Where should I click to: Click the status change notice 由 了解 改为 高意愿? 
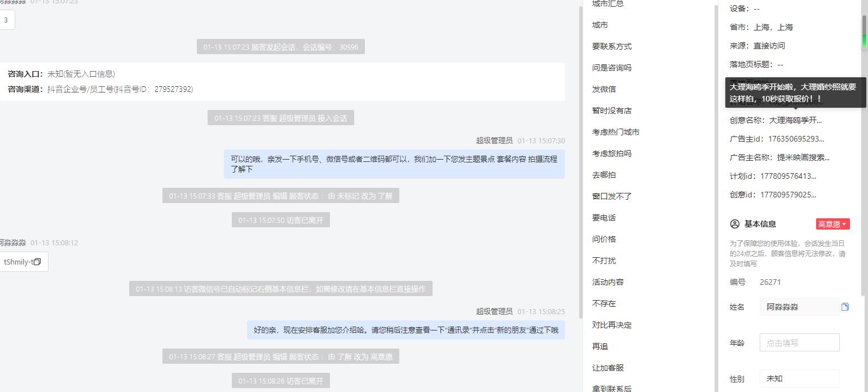[281, 356]
